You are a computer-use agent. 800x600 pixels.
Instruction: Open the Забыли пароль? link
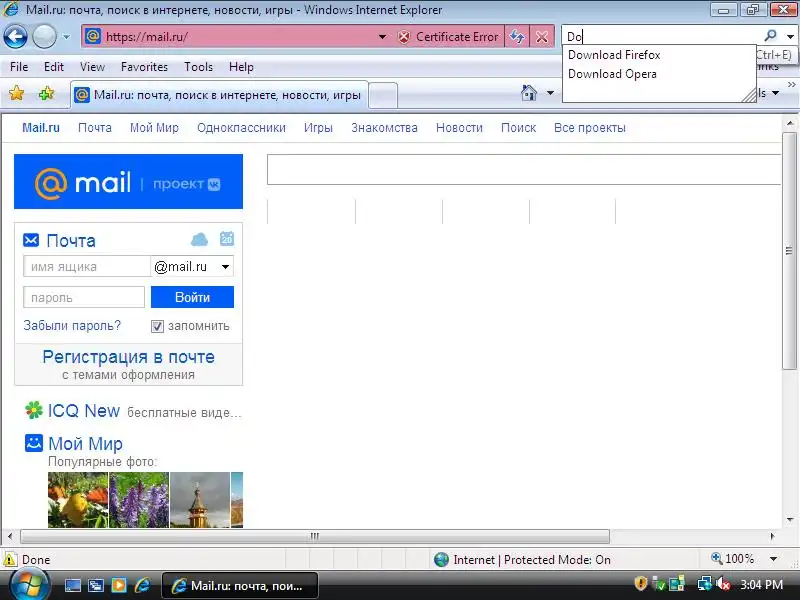click(x=72, y=326)
